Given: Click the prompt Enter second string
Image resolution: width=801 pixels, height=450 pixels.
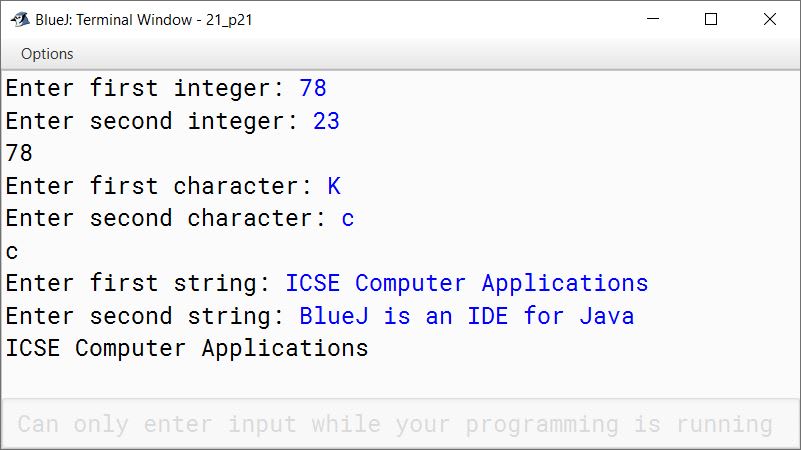Looking at the screenshot, I should tap(144, 316).
